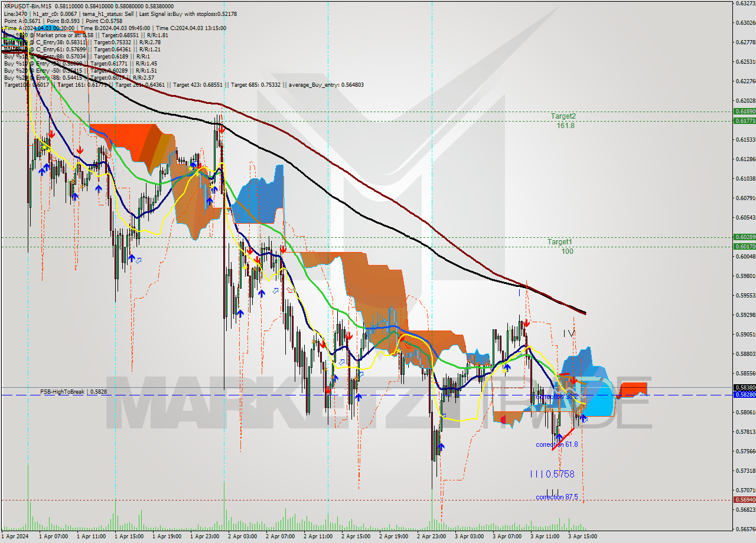
Task: Click the '2 Apr 19:00' time label
Action: pos(393,537)
